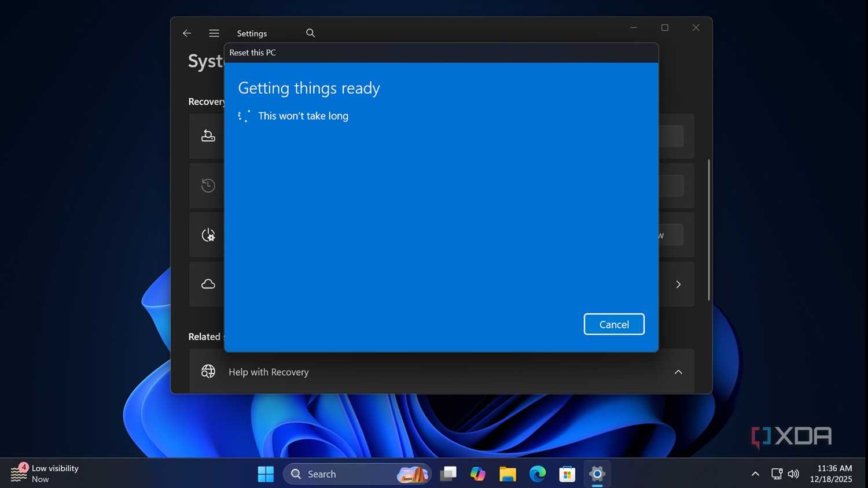The height and width of the screenshot is (488, 868).
Task: Click the Getting things ready heading
Action: [309, 88]
